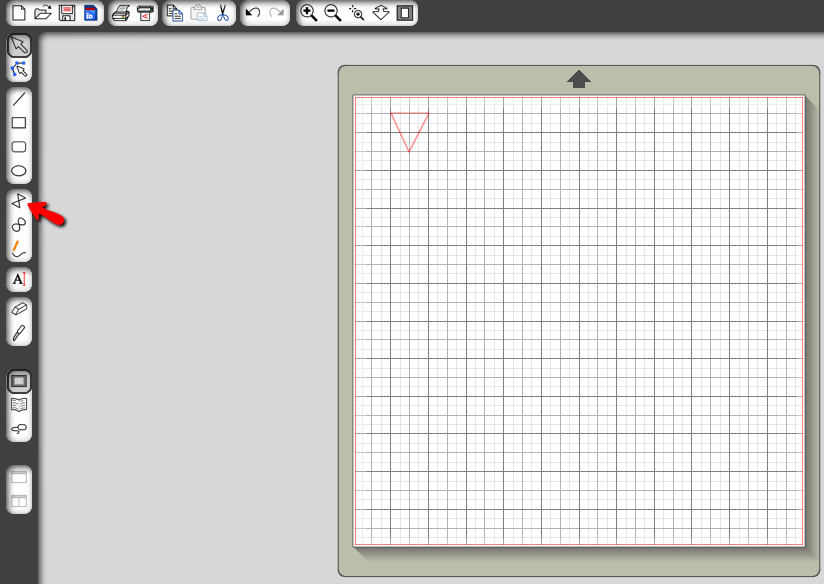Open the online store icon

click(x=19, y=429)
